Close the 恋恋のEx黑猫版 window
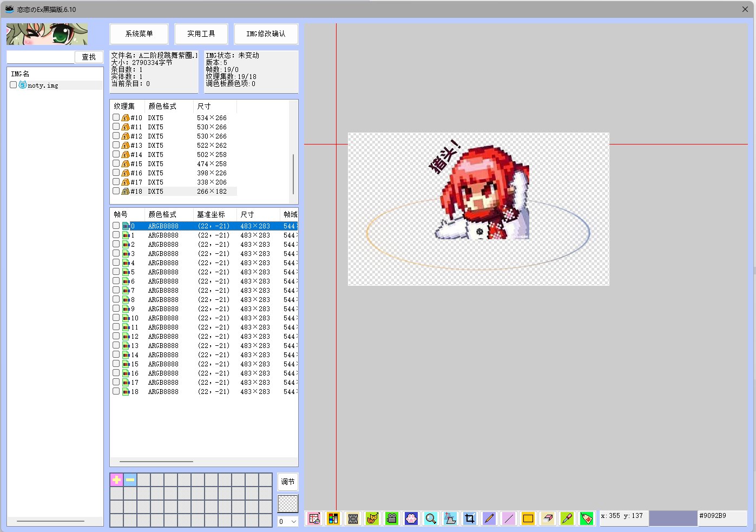Viewport: 756px width, 532px height. (x=745, y=9)
